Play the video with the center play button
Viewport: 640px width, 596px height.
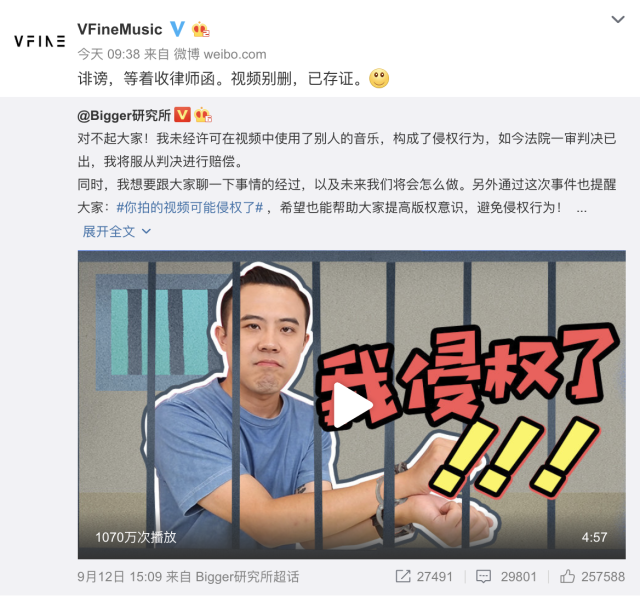click(x=353, y=405)
